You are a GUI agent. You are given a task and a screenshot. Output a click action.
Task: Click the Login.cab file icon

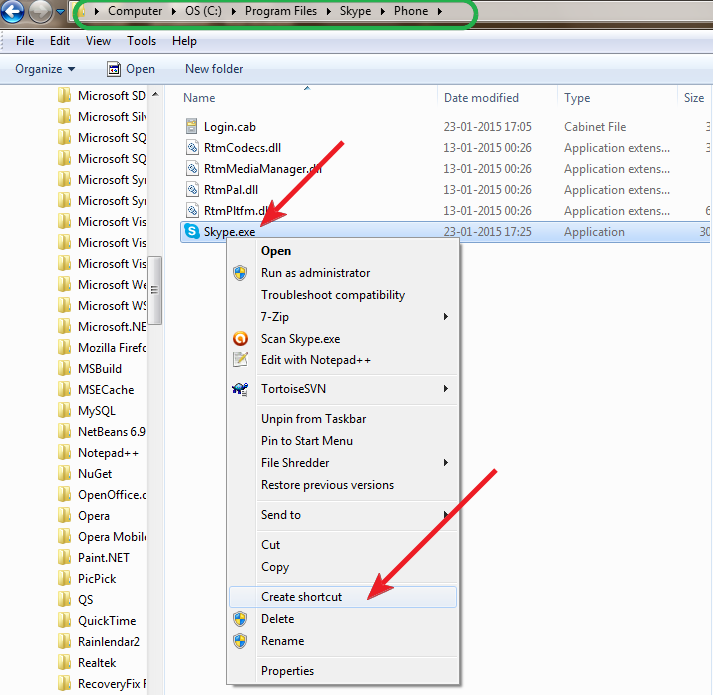tap(192, 126)
